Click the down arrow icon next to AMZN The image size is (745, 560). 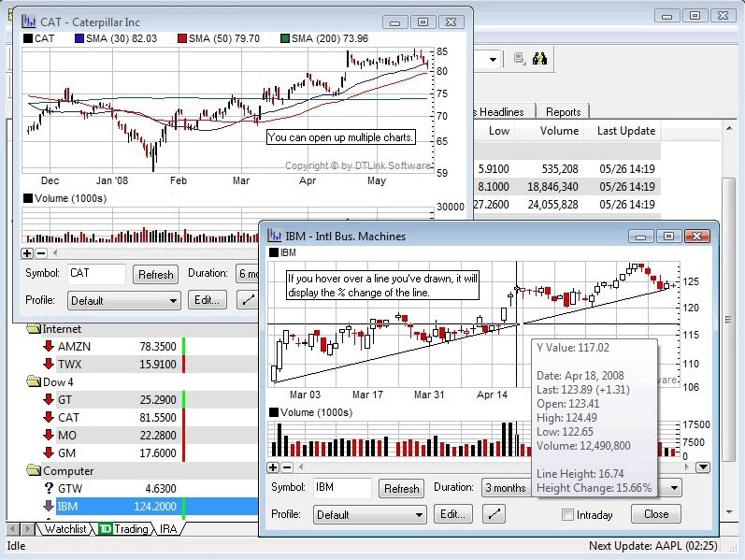click(48, 346)
